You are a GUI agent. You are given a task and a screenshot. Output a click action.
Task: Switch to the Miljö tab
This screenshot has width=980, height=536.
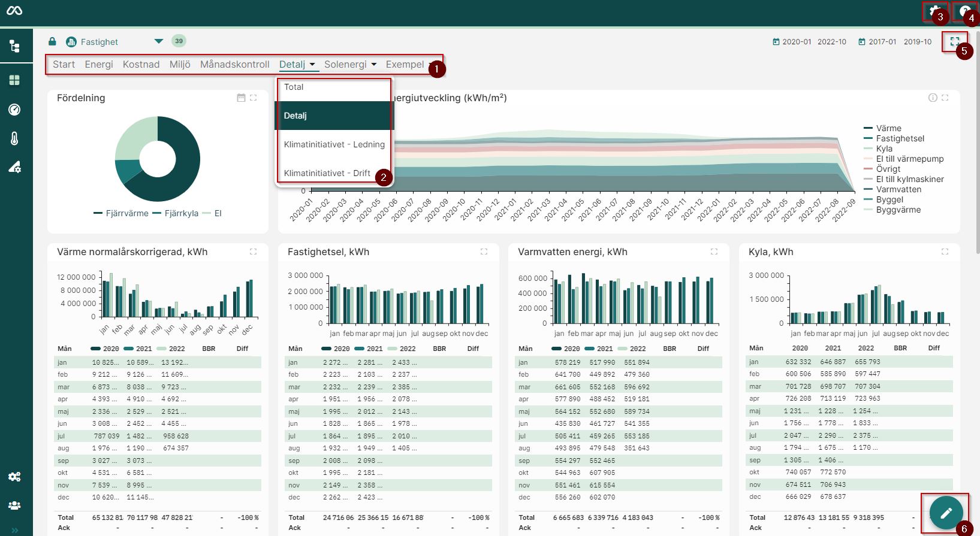tap(180, 64)
